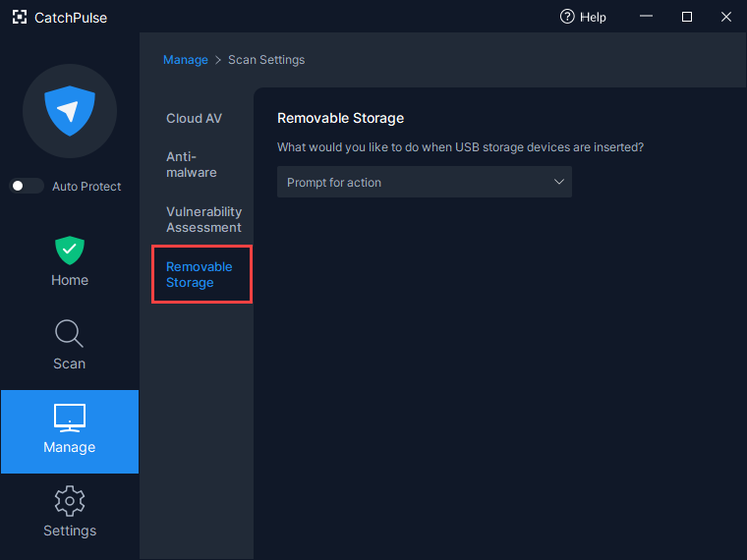
Task: Select the Manage monitor icon
Action: click(69, 418)
